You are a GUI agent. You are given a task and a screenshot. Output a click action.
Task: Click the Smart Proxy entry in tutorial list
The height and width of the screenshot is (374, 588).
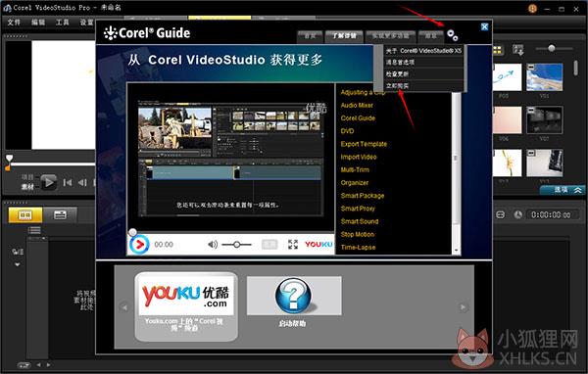[358, 209]
